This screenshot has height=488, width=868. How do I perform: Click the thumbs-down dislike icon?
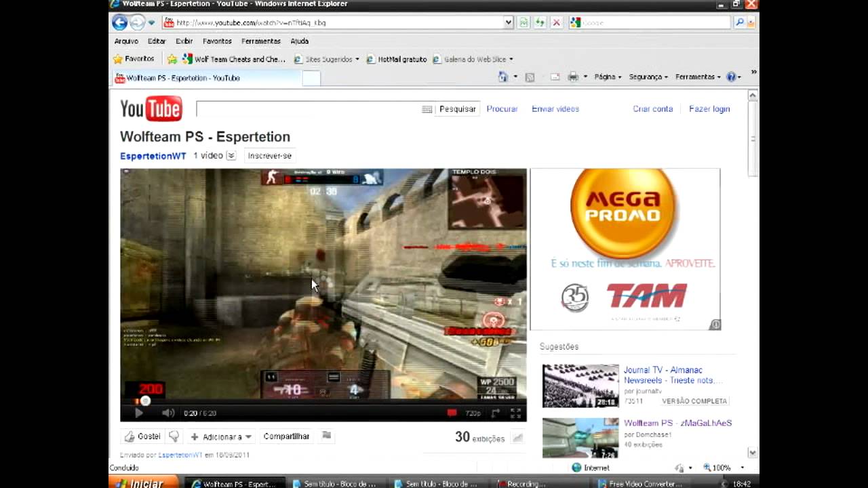pos(174,436)
